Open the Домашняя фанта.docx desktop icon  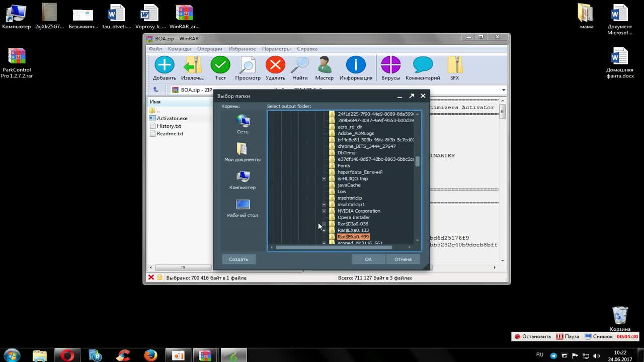point(620,63)
